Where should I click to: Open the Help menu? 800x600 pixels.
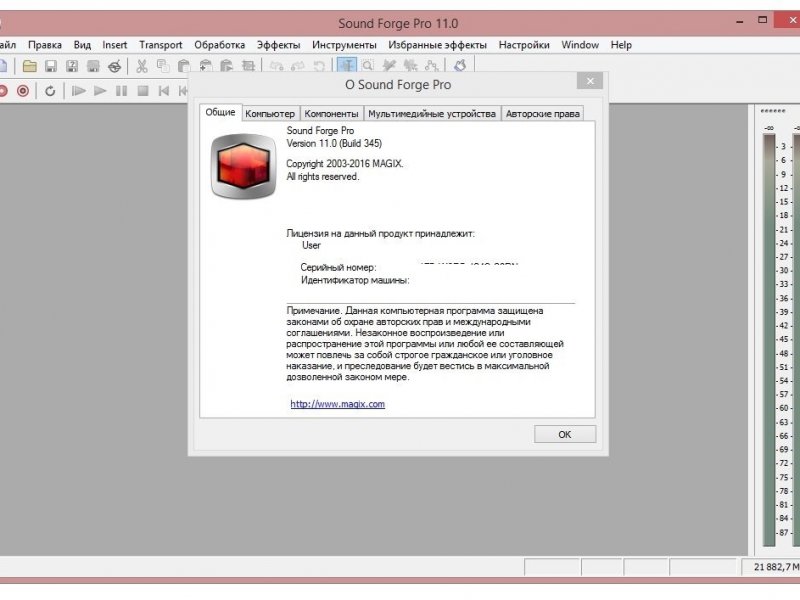pos(621,45)
